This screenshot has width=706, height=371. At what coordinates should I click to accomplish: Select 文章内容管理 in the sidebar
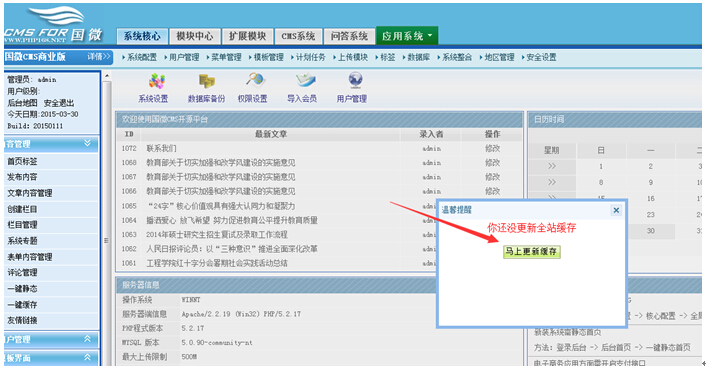pos(30,193)
